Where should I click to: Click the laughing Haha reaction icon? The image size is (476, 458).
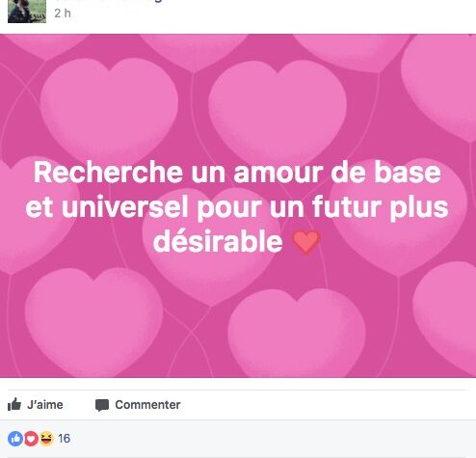[46, 439]
